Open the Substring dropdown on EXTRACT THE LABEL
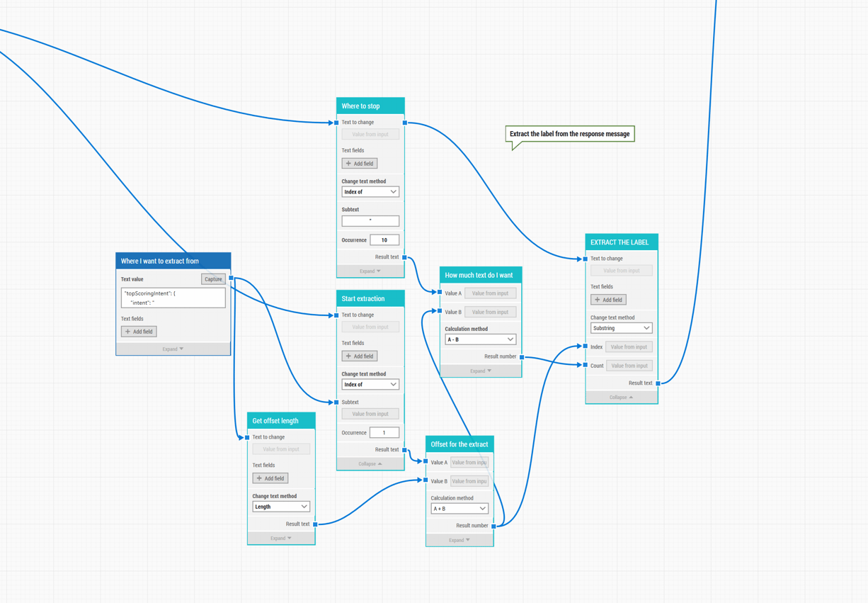This screenshot has height=603, width=868. click(621, 327)
